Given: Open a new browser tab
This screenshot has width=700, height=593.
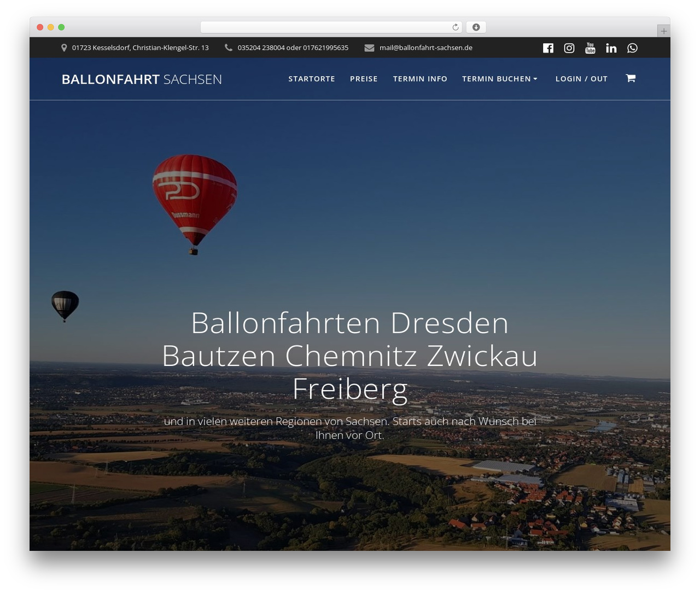Looking at the screenshot, I should pos(663,31).
